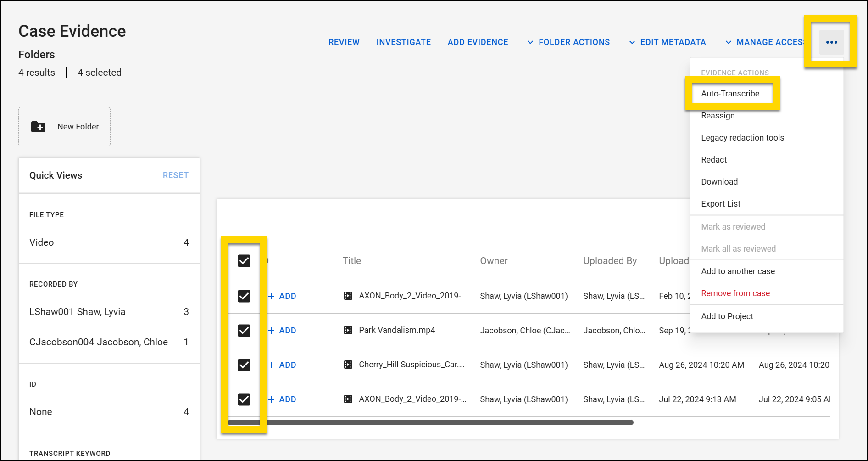This screenshot has height=461, width=868.
Task: Click video icon beside Cherry_Hill-Suspicious_Car
Action: pos(348,365)
